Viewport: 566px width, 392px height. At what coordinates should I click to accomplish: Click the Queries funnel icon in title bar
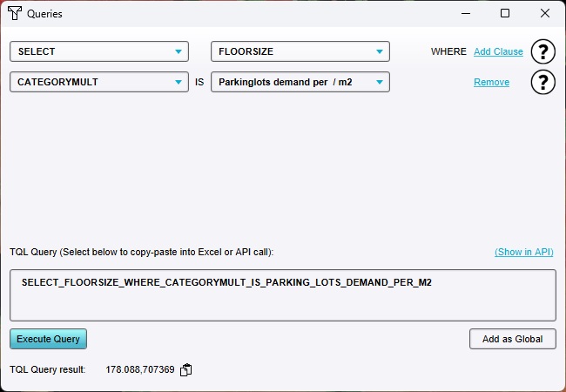[x=15, y=14]
